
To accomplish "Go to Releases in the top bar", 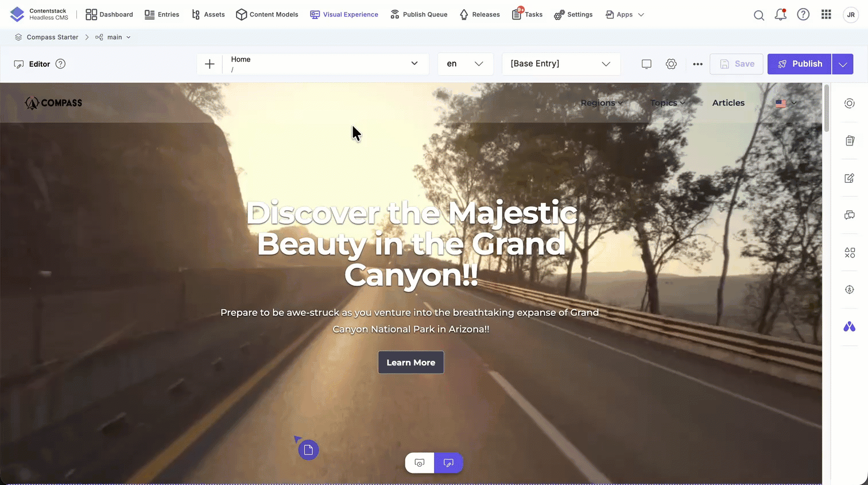I will (x=479, y=14).
